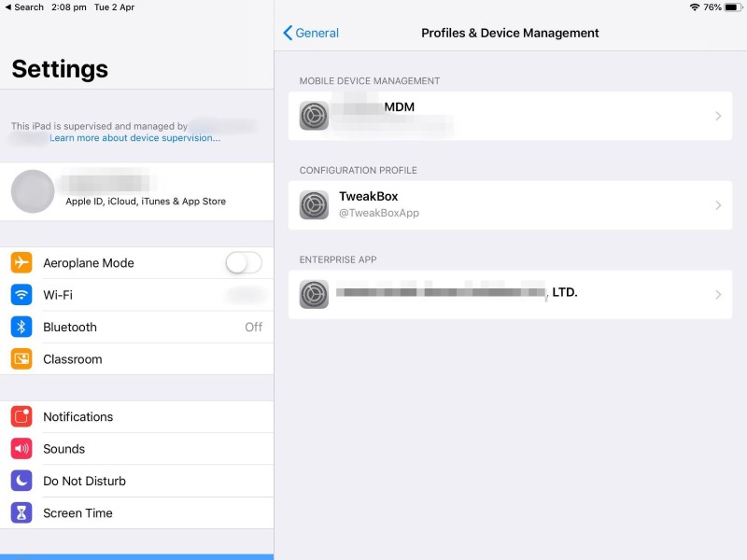This screenshot has height=560, width=747.
Task: Toggle the Aeroplane Mode switch
Action: point(244,263)
